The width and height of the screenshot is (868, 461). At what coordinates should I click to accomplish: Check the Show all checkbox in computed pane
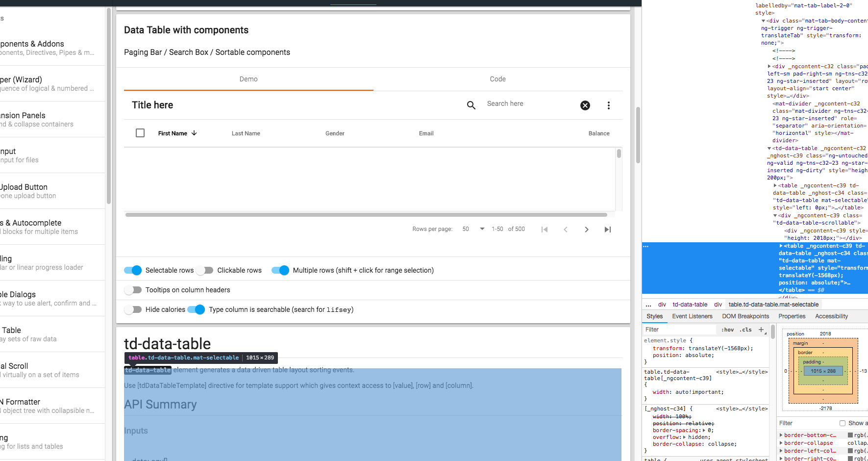coord(843,423)
